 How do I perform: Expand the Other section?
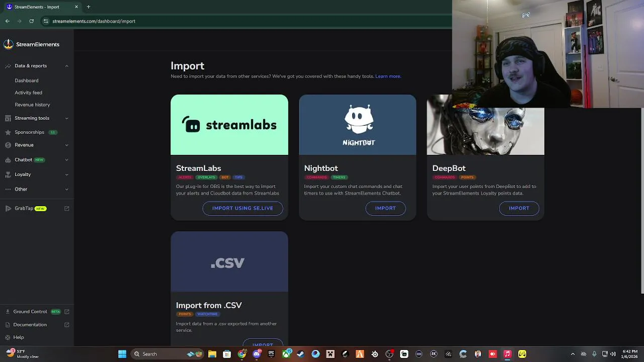pos(66,189)
